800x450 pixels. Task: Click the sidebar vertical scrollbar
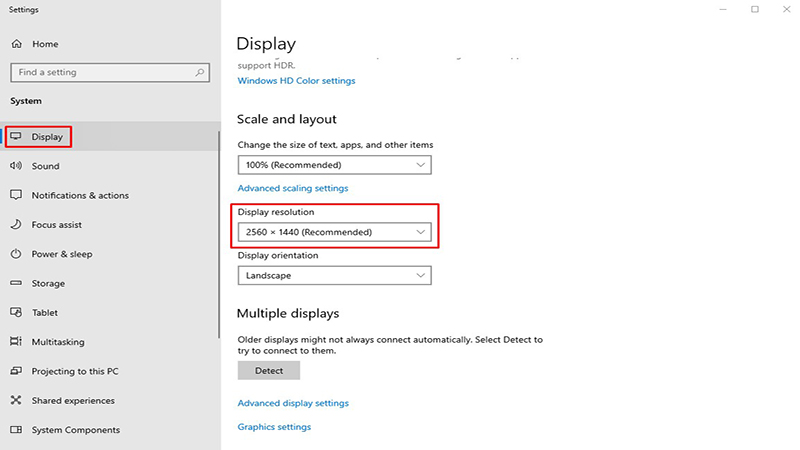[x=219, y=235]
